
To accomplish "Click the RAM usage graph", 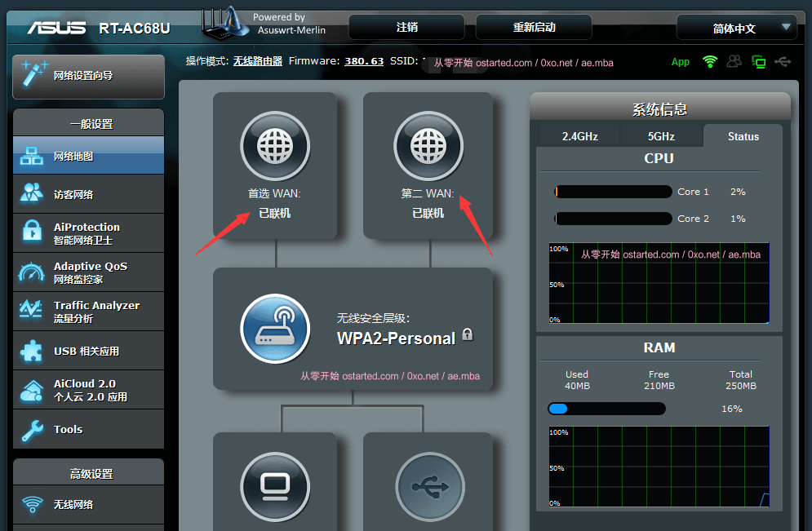I will click(659, 467).
